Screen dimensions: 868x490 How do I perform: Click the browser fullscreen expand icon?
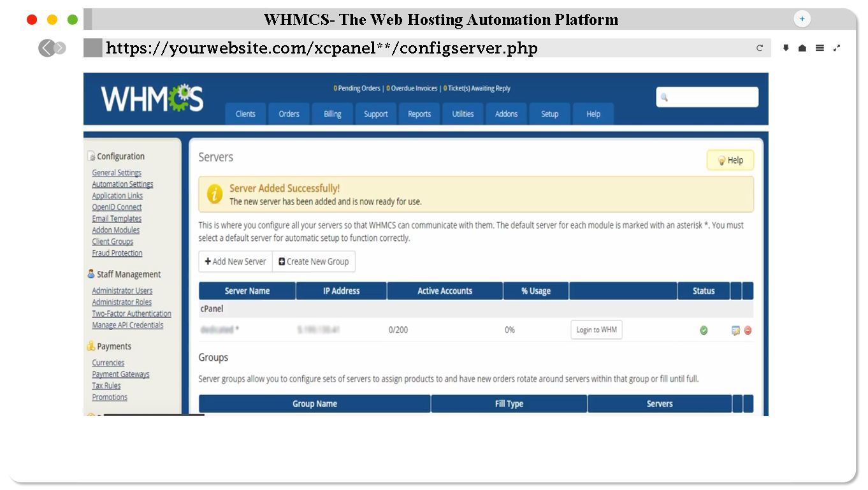click(837, 48)
